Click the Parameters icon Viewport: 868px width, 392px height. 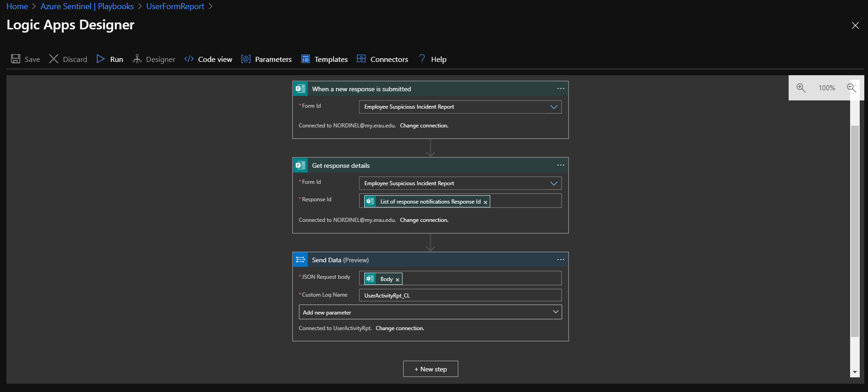246,59
